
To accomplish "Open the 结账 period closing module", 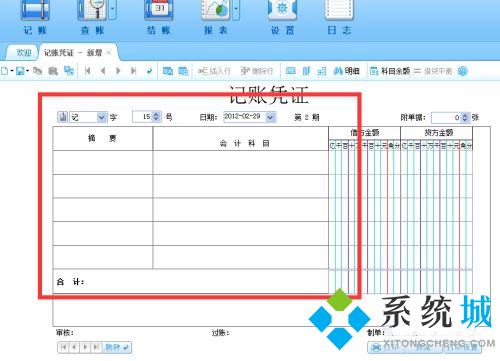I will (159, 18).
